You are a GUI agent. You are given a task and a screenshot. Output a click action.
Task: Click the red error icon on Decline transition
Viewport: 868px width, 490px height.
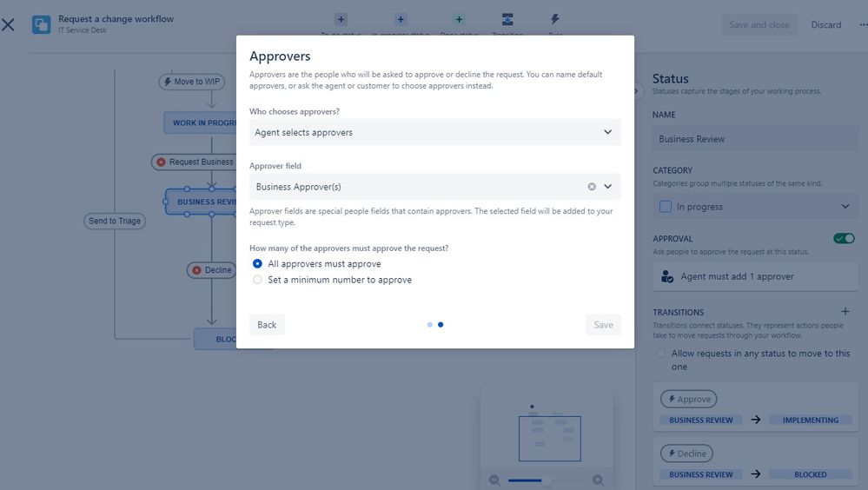pos(196,270)
